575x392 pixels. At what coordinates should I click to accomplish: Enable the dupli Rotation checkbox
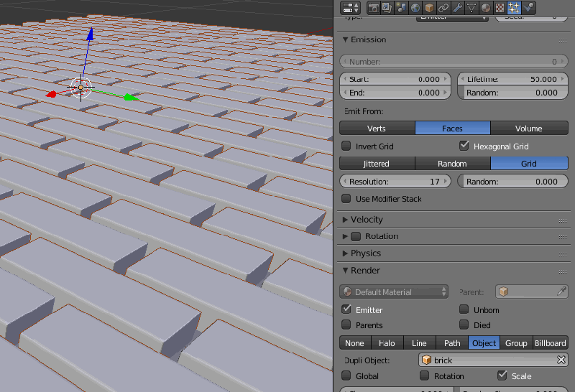point(424,376)
